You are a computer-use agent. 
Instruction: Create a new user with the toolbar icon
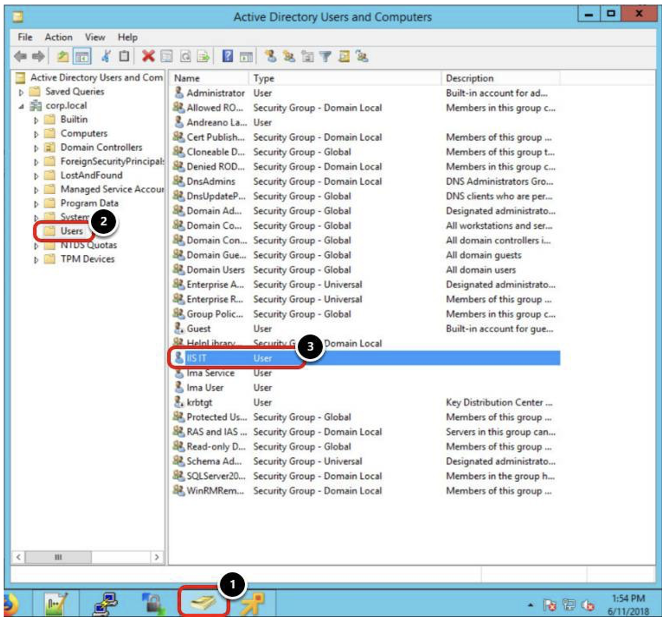click(x=270, y=56)
